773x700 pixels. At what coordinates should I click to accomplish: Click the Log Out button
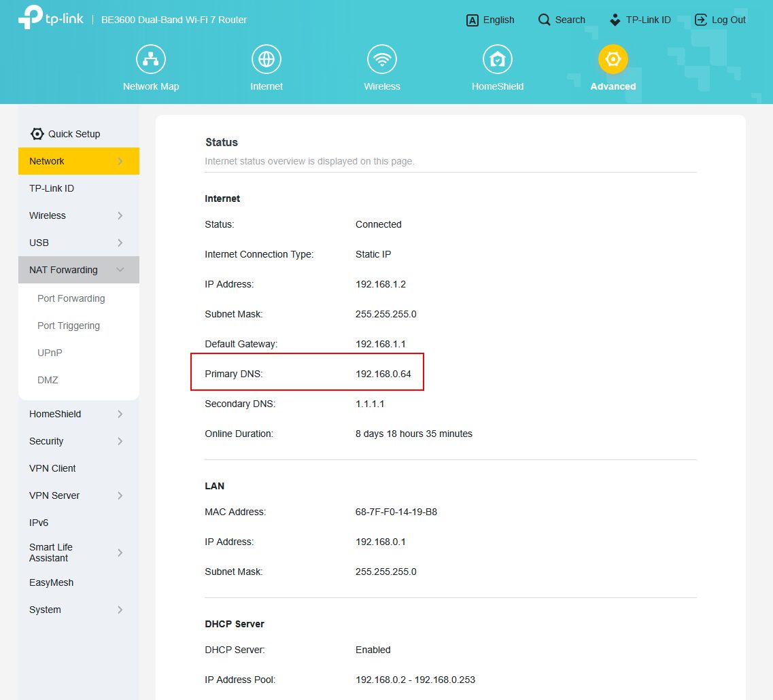click(720, 20)
